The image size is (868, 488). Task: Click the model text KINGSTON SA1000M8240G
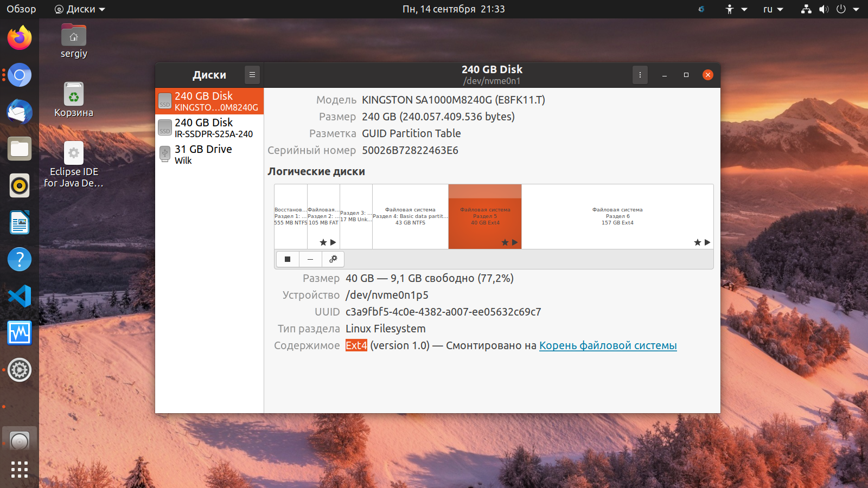click(x=454, y=100)
